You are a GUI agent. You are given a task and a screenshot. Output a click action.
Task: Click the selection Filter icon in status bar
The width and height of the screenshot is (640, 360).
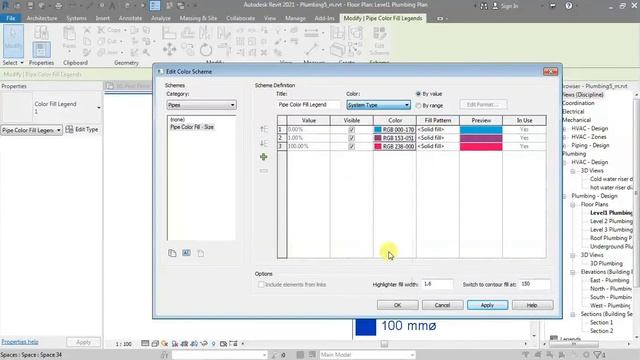tap(598, 355)
